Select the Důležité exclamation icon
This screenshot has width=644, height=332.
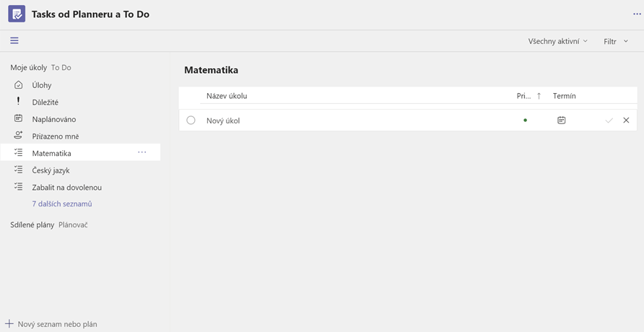19,102
